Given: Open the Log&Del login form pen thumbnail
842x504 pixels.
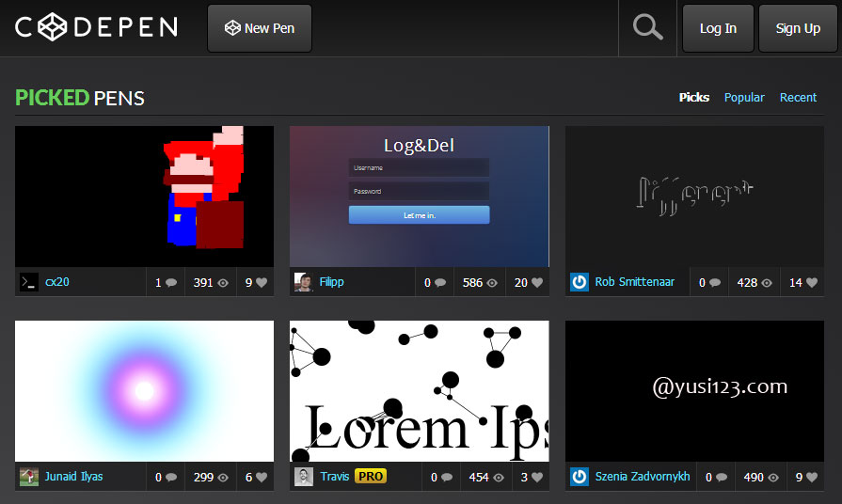Looking at the screenshot, I should [x=420, y=197].
